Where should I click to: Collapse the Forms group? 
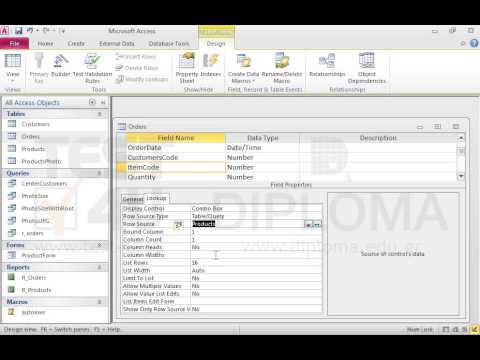click(x=99, y=245)
